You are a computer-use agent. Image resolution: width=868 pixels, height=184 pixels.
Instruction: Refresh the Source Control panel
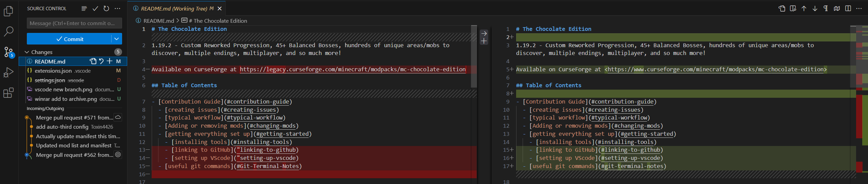106,8
